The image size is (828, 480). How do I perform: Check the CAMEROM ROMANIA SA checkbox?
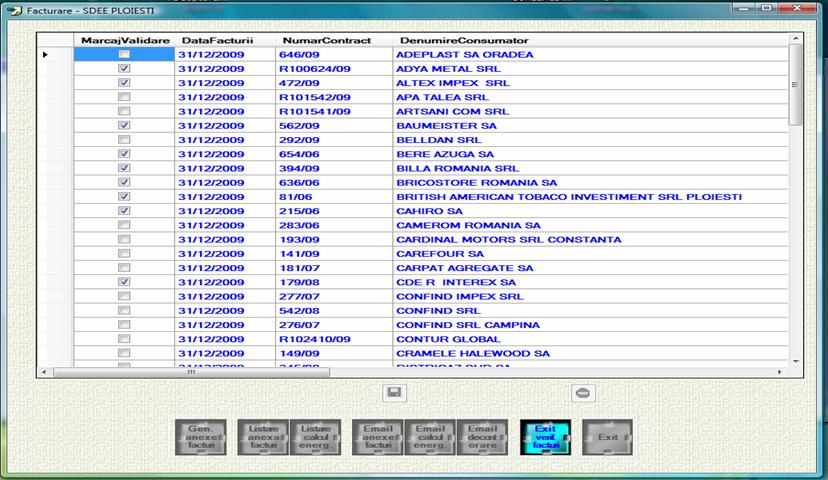coord(124,225)
